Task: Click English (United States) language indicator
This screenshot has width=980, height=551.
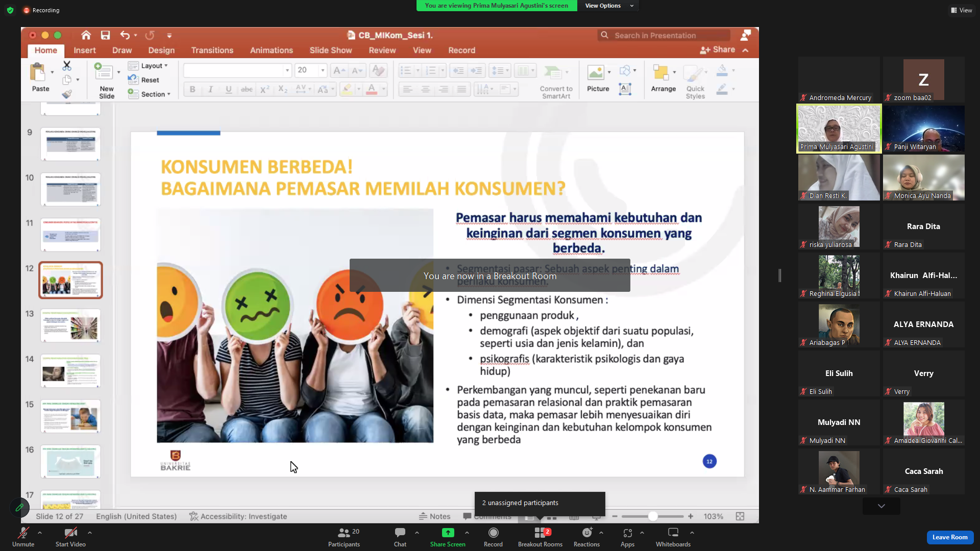Action: tap(136, 516)
